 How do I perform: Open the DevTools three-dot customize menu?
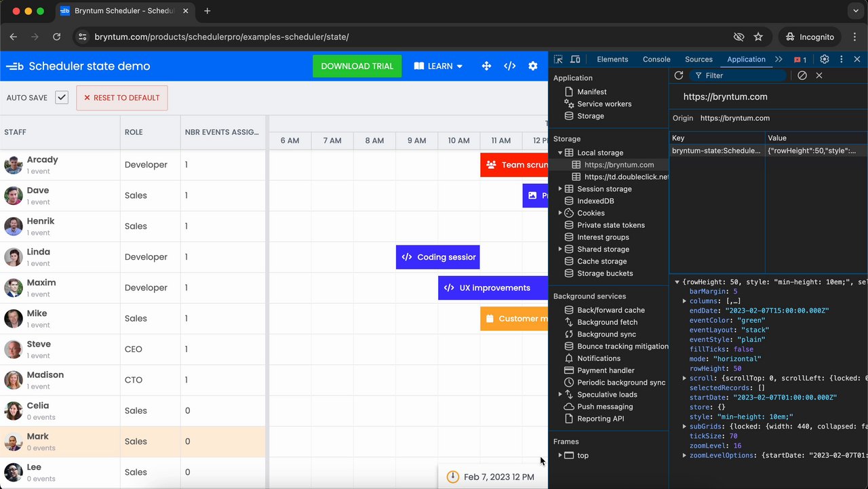point(842,60)
